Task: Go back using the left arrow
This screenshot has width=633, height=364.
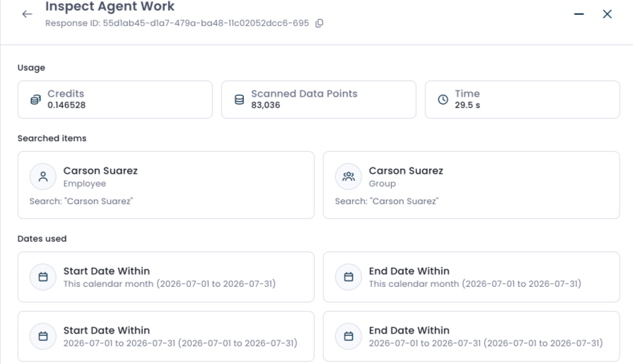Action: [27, 14]
